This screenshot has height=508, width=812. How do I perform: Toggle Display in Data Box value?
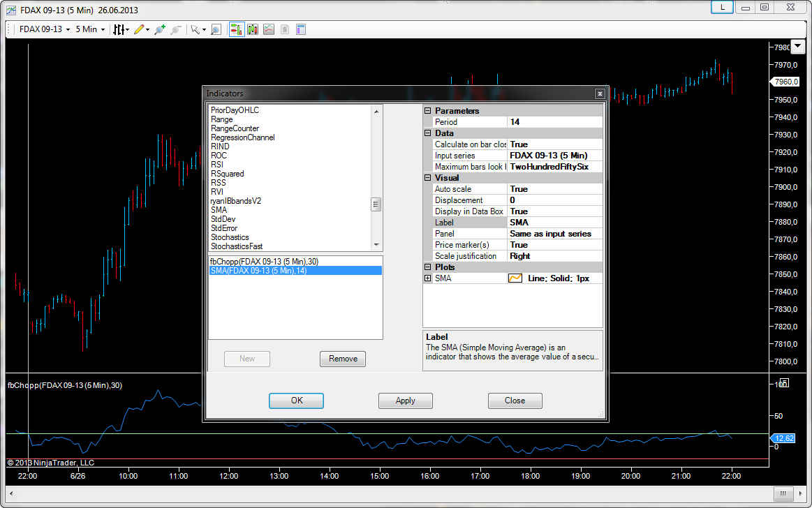[x=554, y=211]
